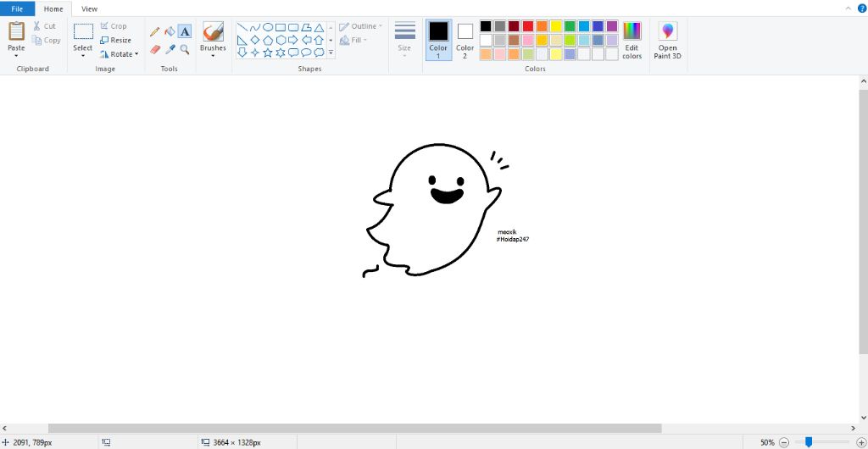Open the Paint help icon
This screenshot has width=868, height=449.
coord(861,8)
